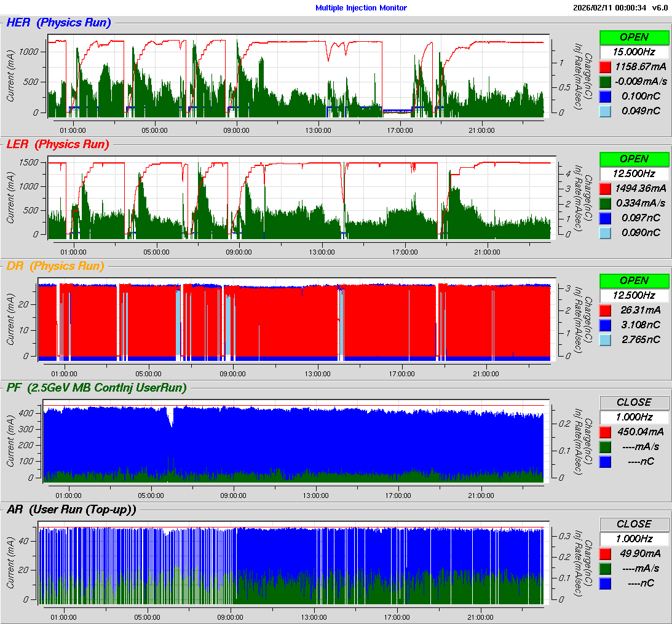The image size is (672, 624).
Task: Select red swatch next to PF 450.04mA
Action: point(605,432)
